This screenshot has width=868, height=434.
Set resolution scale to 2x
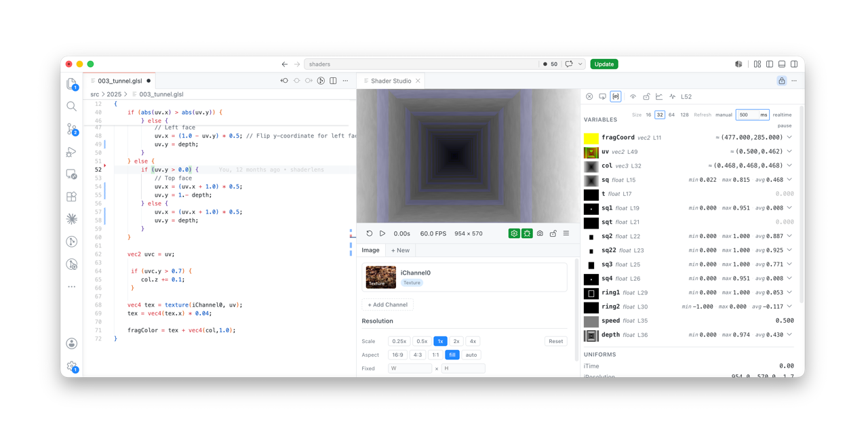tap(456, 341)
